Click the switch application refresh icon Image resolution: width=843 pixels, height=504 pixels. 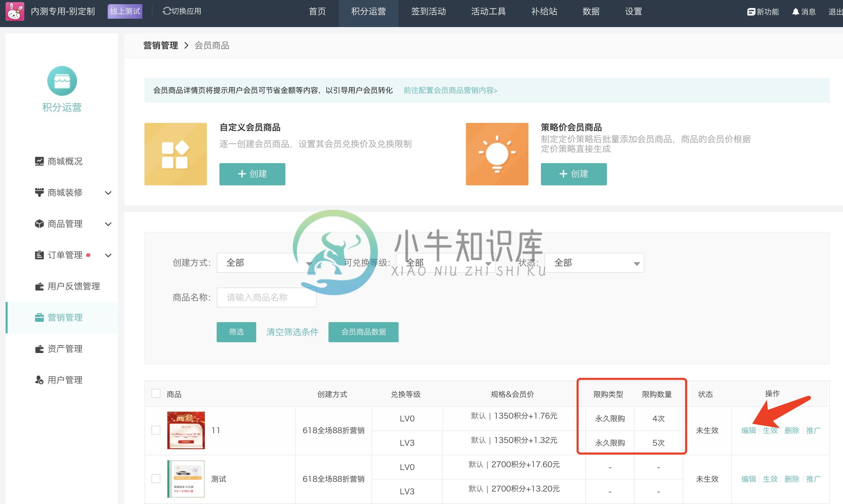click(x=167, y=11)
